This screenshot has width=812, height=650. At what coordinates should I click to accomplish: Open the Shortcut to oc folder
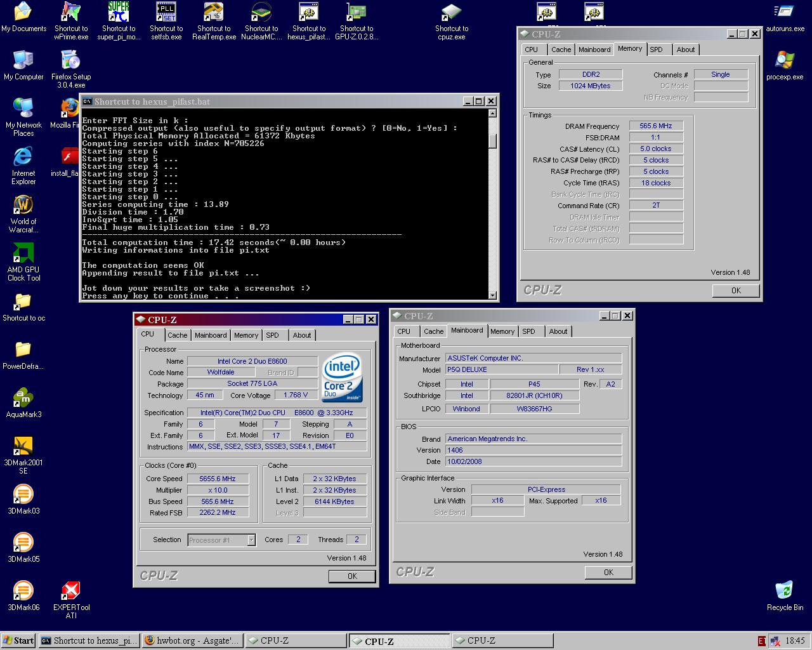23,307
